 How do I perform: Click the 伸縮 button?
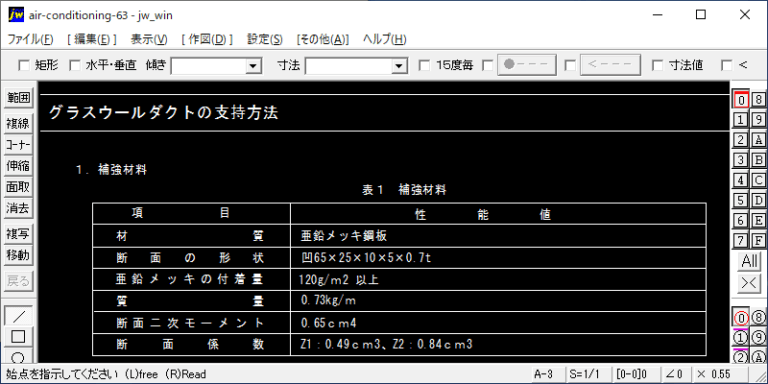click(x=18, y=166)
